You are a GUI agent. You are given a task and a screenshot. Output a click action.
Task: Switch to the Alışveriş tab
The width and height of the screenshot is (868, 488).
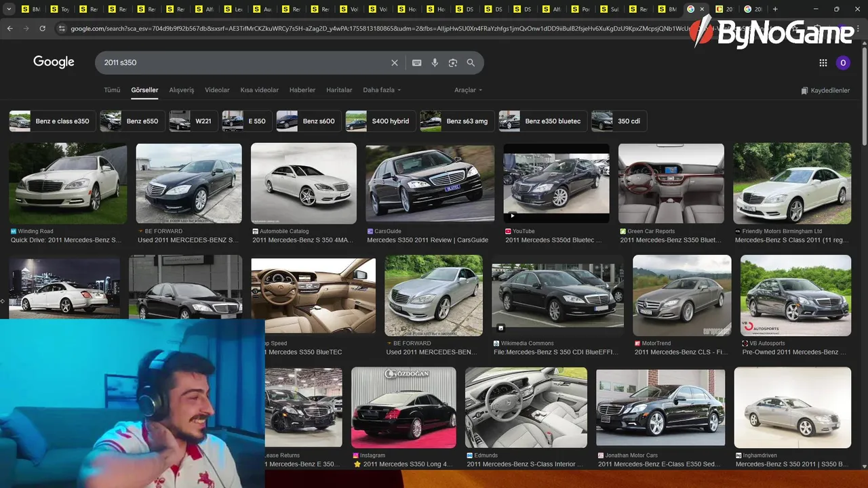click(x=182, y=90)
